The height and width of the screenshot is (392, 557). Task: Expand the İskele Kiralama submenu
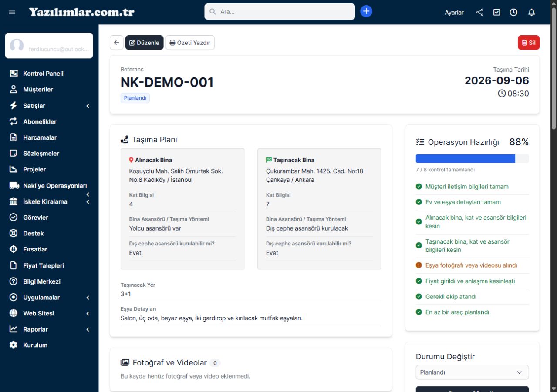pyautogui.click(x=88, y=202)
